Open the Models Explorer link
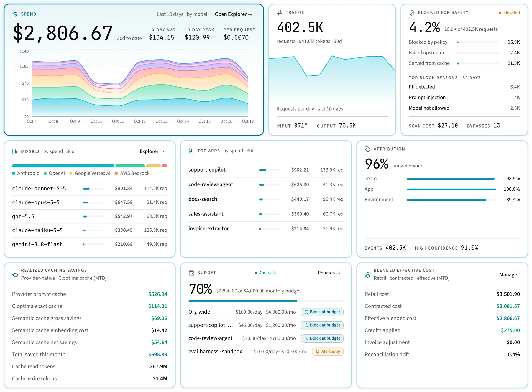Screen dimensions: 532x392 152,151
